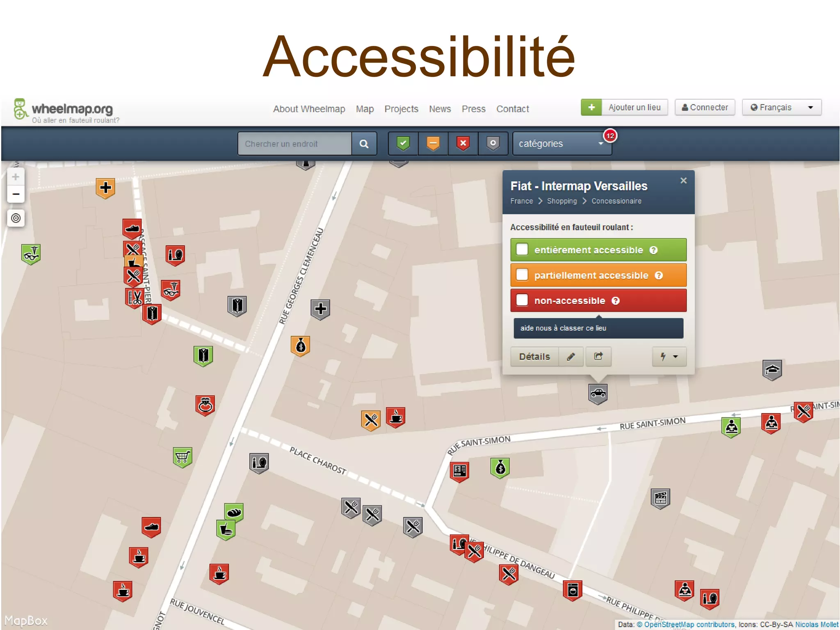Click the 'Chercher un endroit' search field
Screen dimensions: 840x630
[x=294, y=144]
